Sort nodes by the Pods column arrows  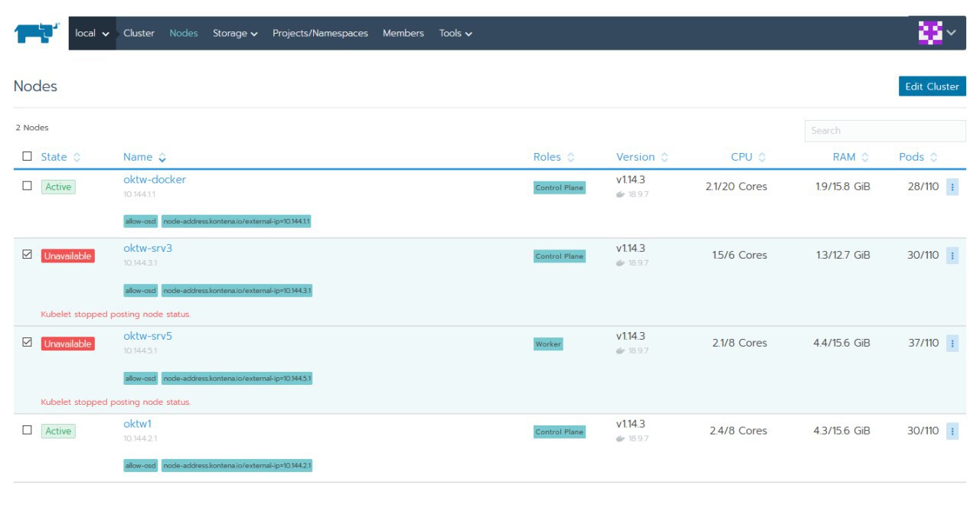[x=933, y=158]
